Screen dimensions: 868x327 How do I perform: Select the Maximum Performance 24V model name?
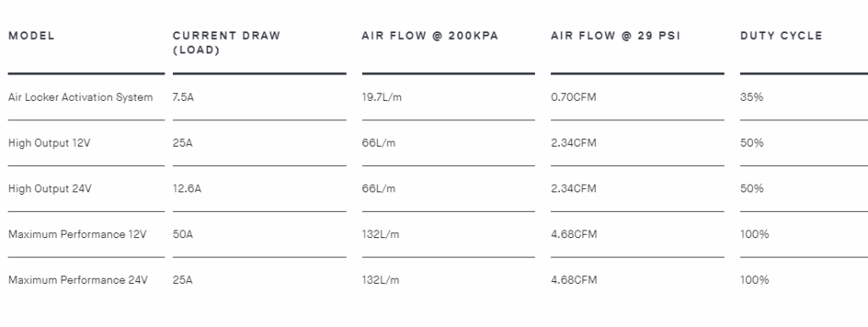point(78,280)
